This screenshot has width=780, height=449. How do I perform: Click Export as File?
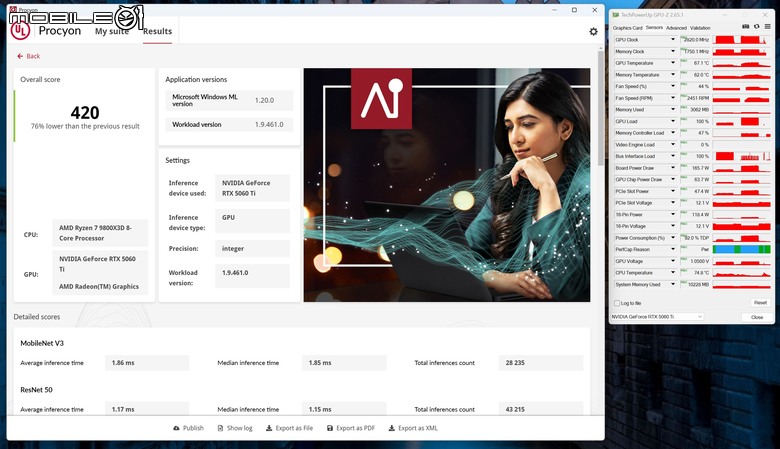point(290,428)
